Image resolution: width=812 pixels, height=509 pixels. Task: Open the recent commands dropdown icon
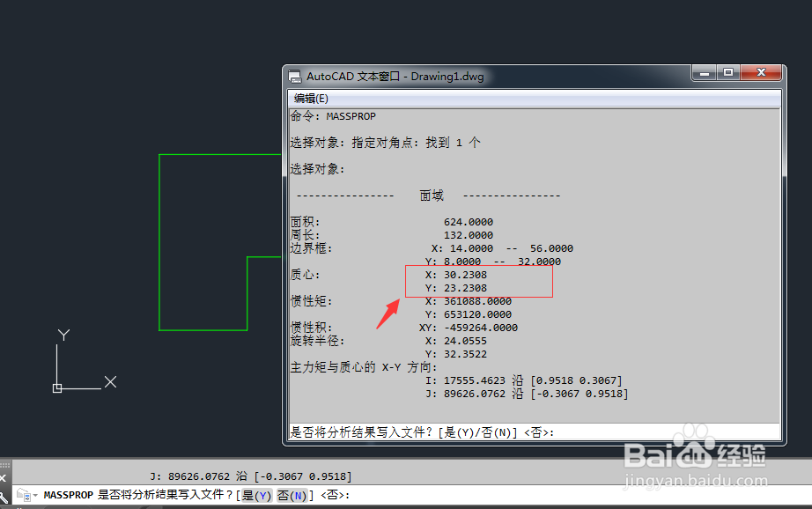click(27, 496)
